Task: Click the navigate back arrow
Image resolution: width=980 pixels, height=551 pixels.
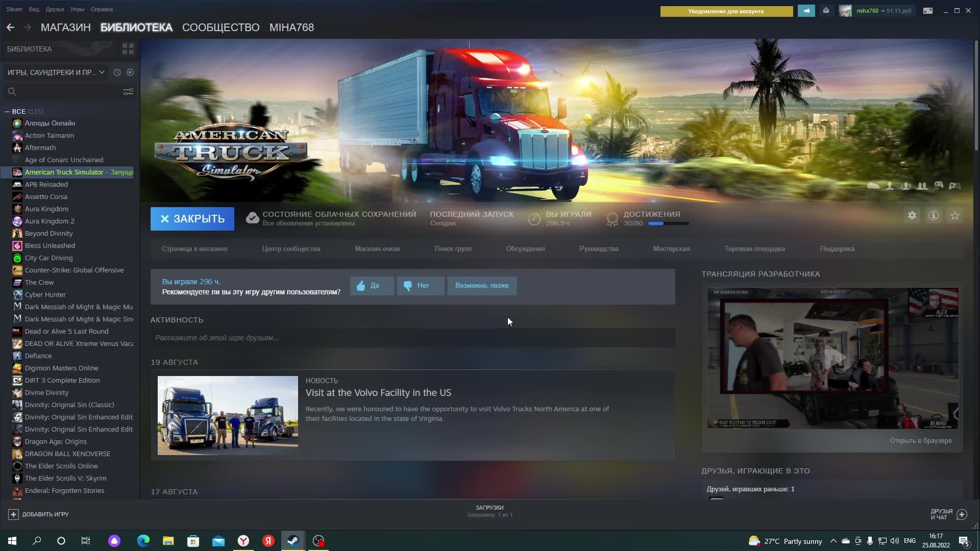Action: coord(11,28)
